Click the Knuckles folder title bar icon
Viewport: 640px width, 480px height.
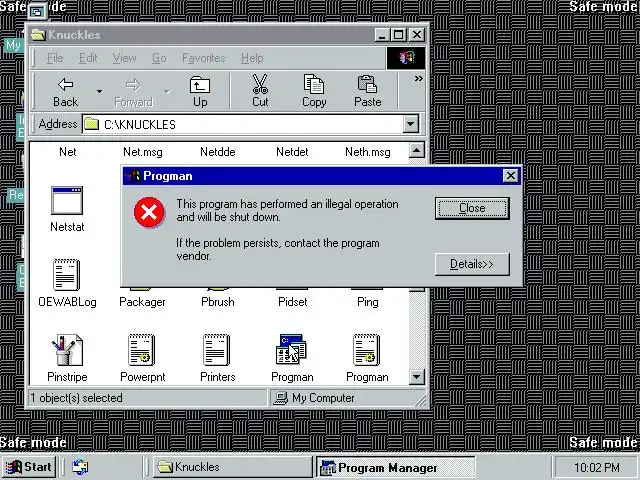(38, 35)
